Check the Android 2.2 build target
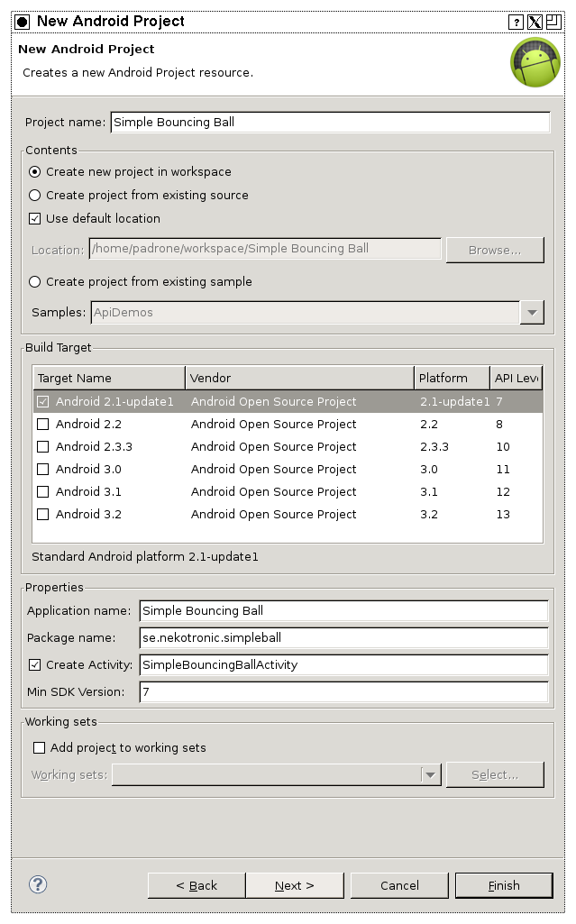 tap(43, 425)
